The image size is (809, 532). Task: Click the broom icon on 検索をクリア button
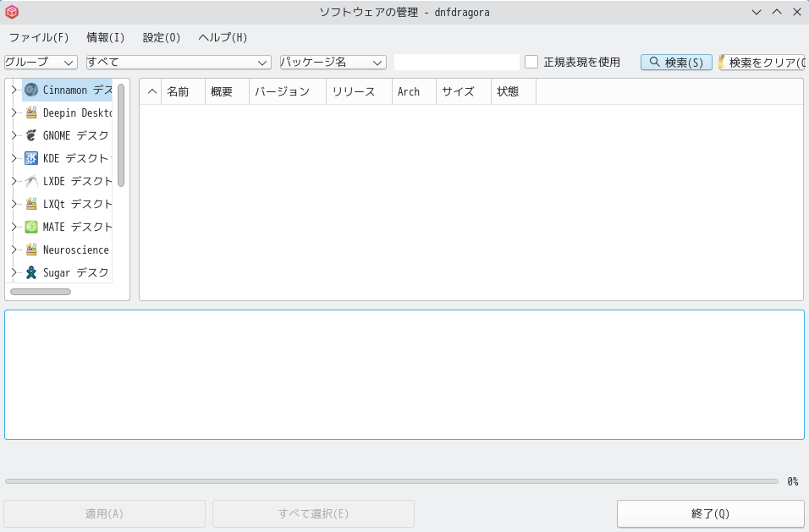(x=722, y=62)
